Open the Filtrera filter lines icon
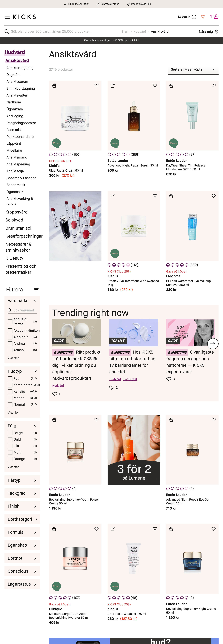 tap(36, 290)
